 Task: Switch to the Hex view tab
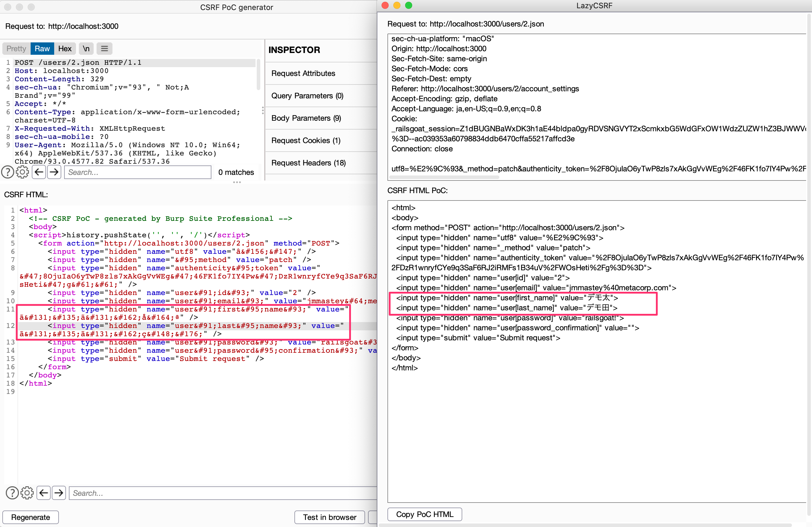point(65,49)
